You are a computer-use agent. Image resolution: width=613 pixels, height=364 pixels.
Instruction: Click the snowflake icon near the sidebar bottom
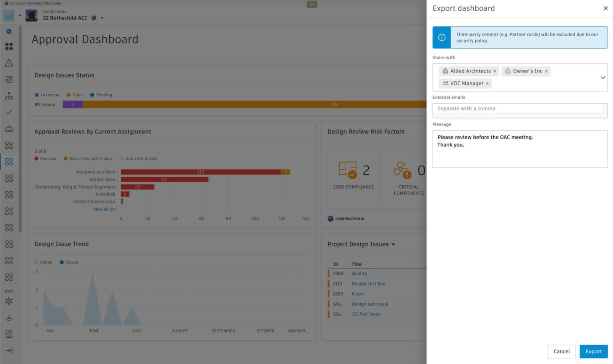coord(9,301)
